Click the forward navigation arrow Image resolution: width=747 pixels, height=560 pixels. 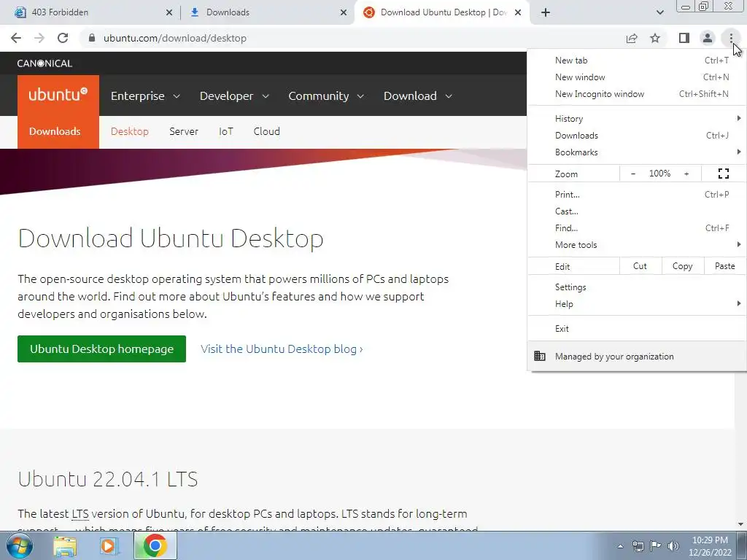click(39, 38)
